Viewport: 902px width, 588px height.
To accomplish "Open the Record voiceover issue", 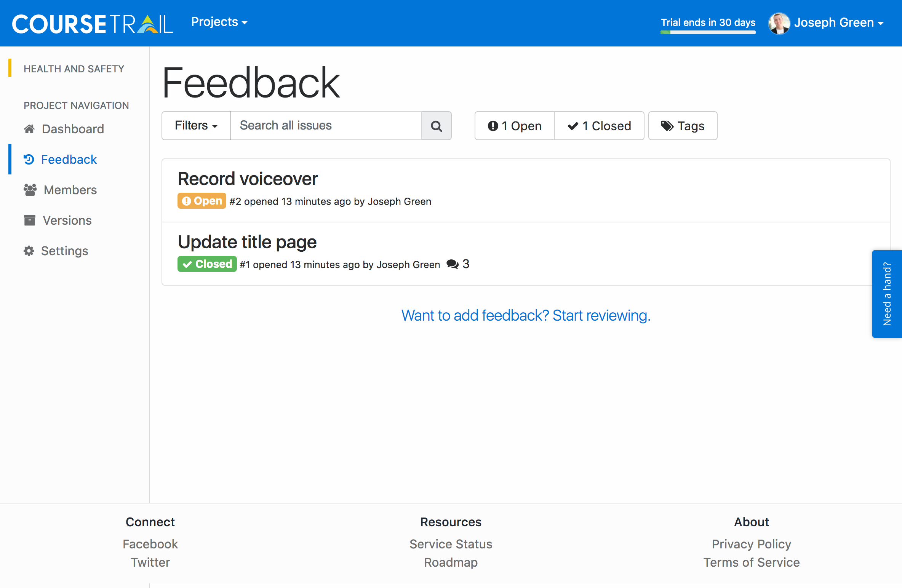I will (x=248, y=179).
